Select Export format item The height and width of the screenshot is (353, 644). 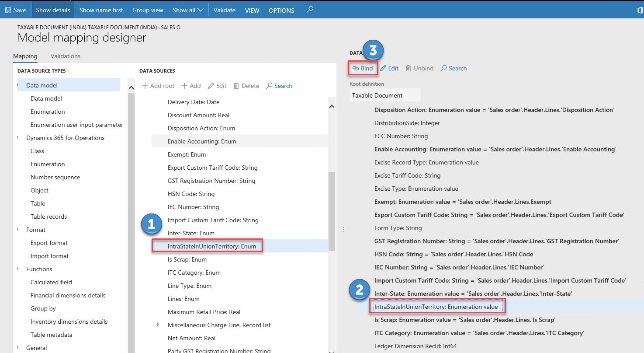click(49, 243)
